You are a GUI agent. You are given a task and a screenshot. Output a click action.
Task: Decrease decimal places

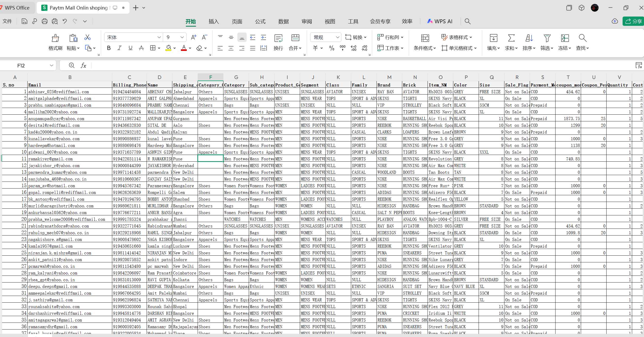coord(364,48)
